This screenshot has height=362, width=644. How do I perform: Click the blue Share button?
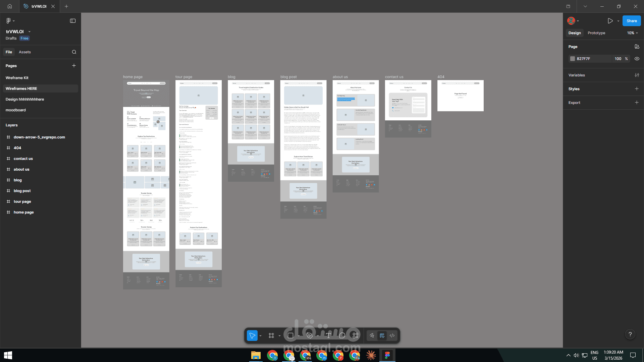tap(631, 21)
